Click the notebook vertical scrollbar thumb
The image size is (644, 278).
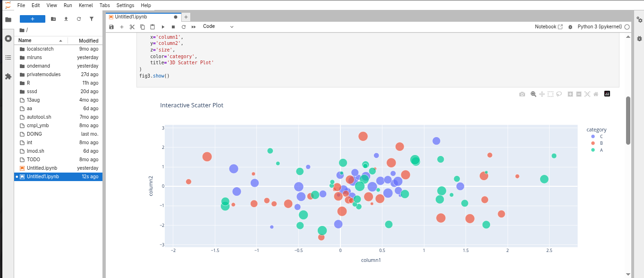coord(627,120)
